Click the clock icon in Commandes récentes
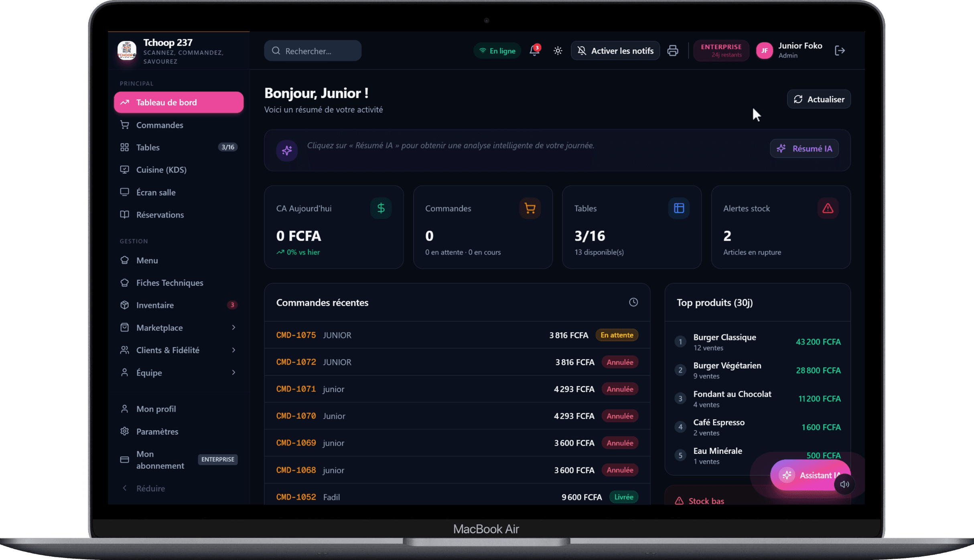 click(633, 302)
